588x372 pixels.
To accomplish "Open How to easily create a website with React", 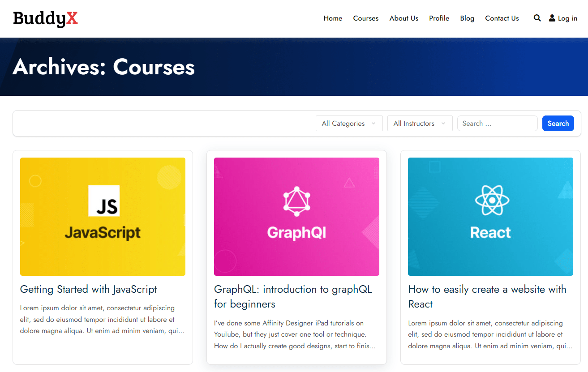I will 487,296.
